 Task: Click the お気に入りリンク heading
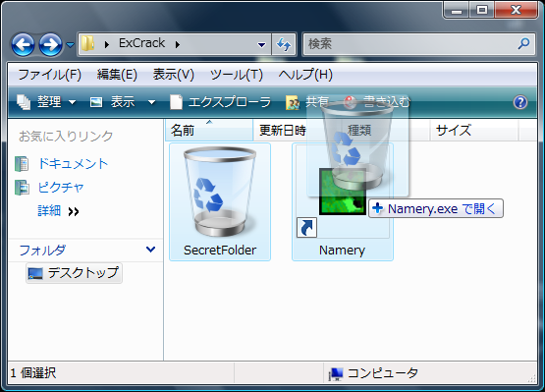point(66,136)
